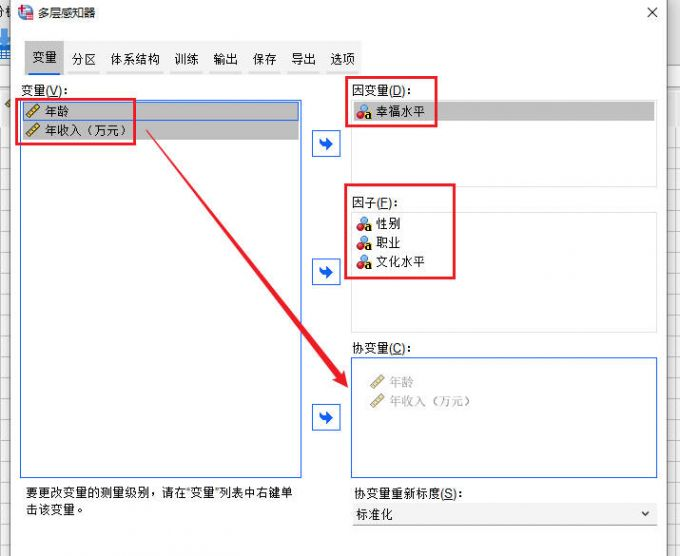Image resolution: width=680 pixels, height=556 pixels.
Task: Open the 体系结构 tab
Action: click(x=135, y=59)
